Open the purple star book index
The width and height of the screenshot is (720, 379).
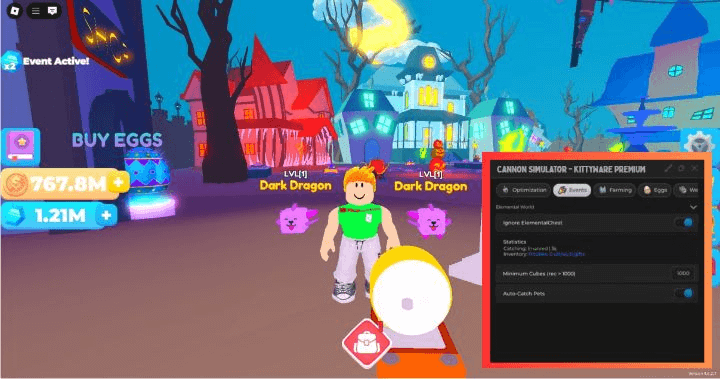(x=20, y=146)
